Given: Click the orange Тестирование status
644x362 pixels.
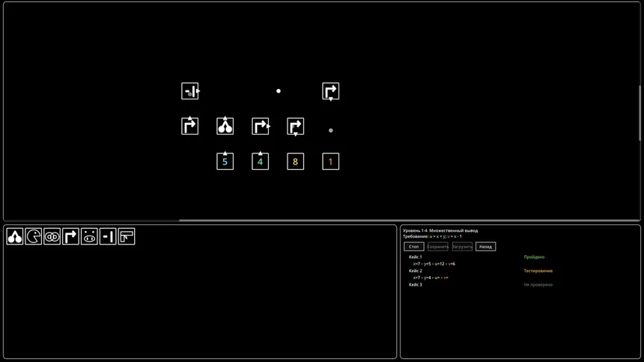Looking at the screenshot, I should tap(538, 271).
